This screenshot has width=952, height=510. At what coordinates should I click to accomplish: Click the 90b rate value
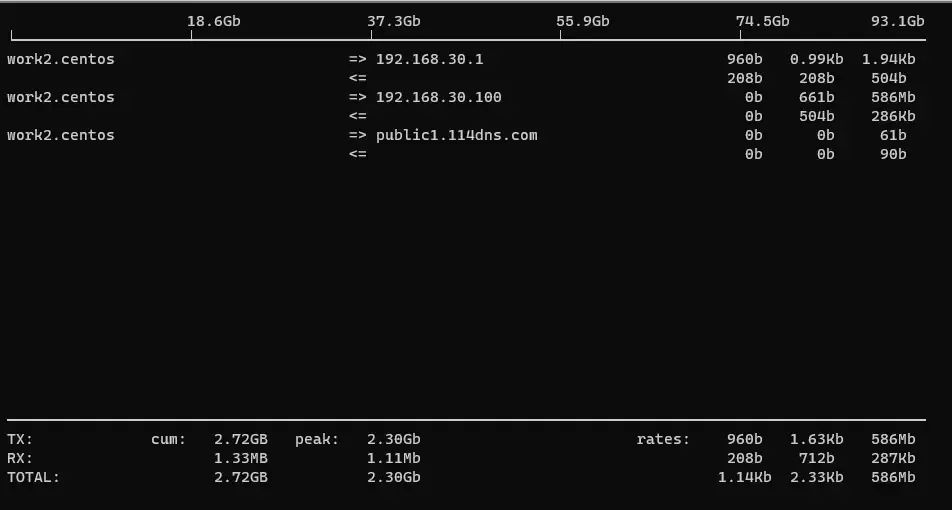click(893, 154)
